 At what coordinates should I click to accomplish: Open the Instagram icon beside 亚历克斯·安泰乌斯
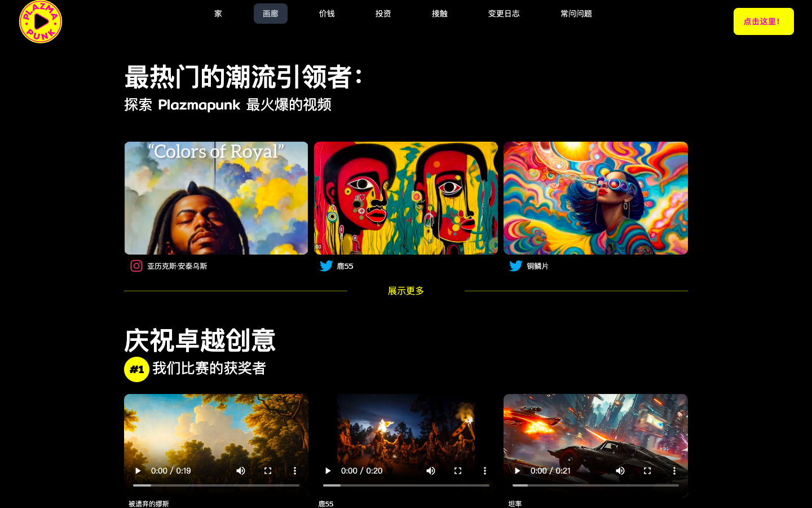(136, 266)
